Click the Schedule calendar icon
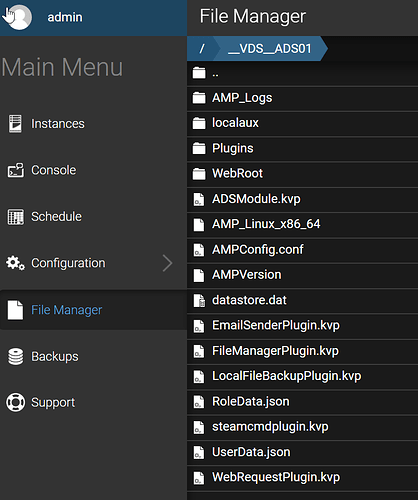 point(16,217)
